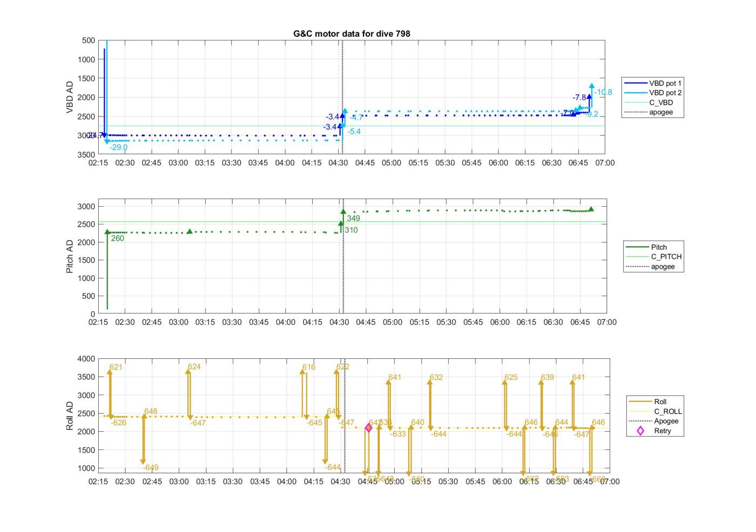756x532 pixels.
Task: Select 'C_PITCH' legend entry
Action: click(x=653, y=257)
